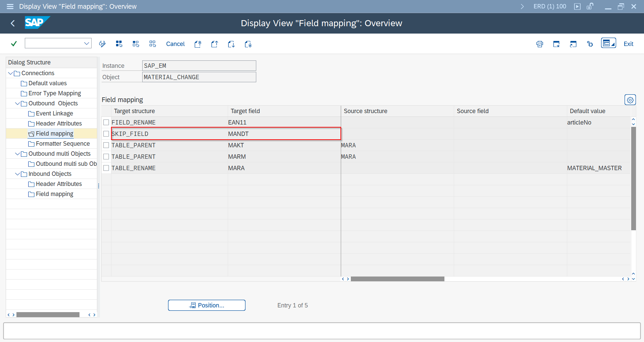Click table horizontal scrollbar thumb
Image resolution: width=644 pixels, height=342 pixels.
(397, 279)
